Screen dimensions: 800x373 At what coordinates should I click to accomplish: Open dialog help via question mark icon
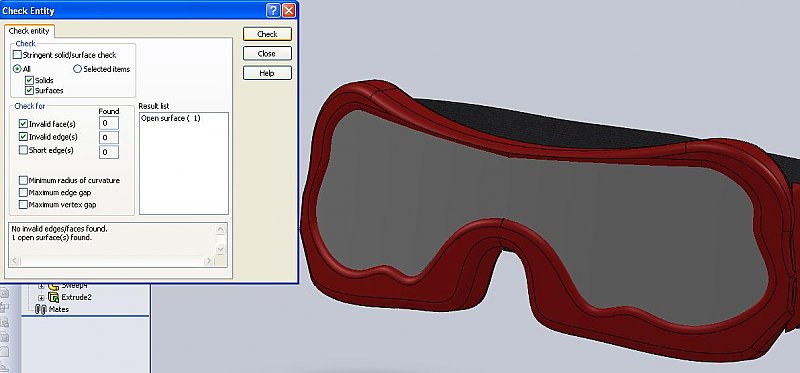(x=273, y=10)
